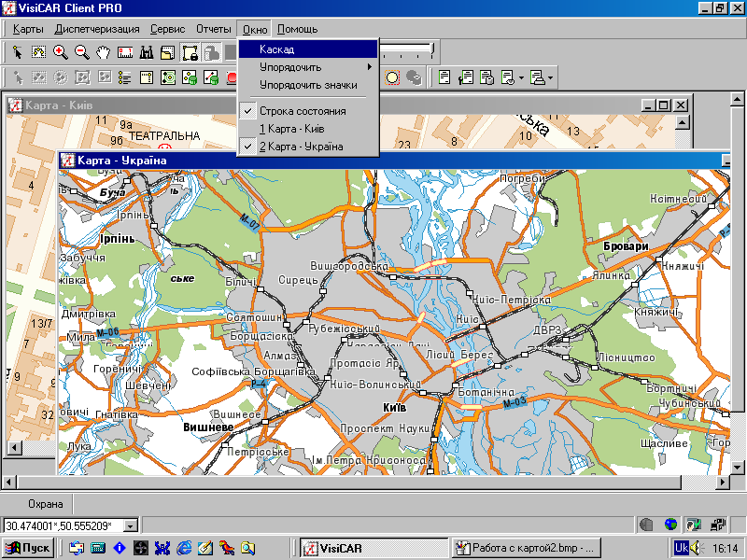Click the network computers status icon
Screen dimensions: 747x560
coord(717,525)
